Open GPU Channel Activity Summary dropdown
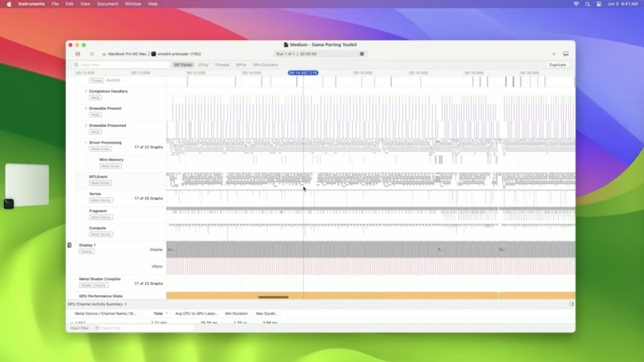Image resolution: width=644 pixels, height=362 pixels. 97,304
